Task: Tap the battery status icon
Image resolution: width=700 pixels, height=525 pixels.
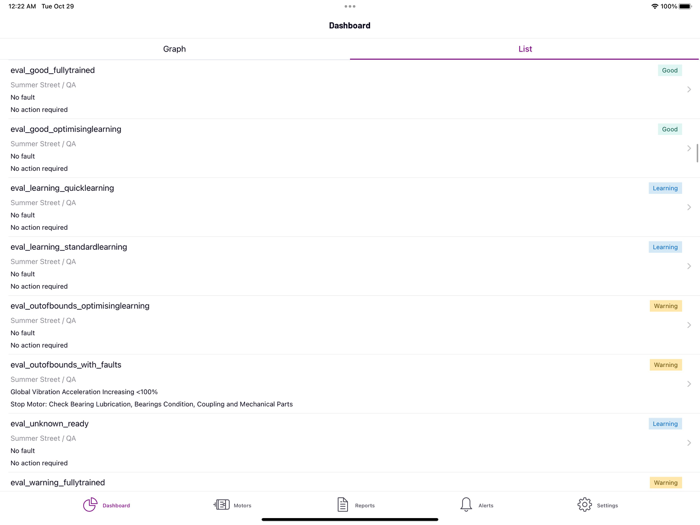Action: pyautogui.click(x=685, y=6)
